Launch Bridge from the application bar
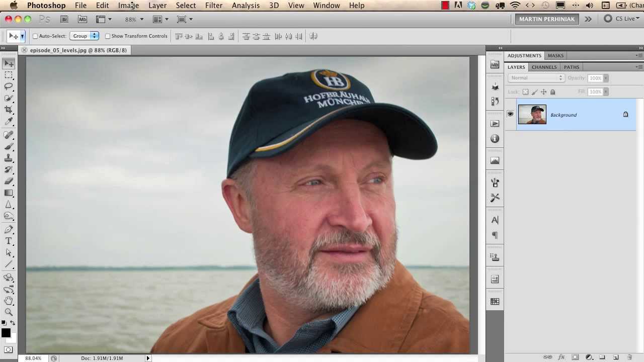 pyautogui.click(x=64, y=19)
